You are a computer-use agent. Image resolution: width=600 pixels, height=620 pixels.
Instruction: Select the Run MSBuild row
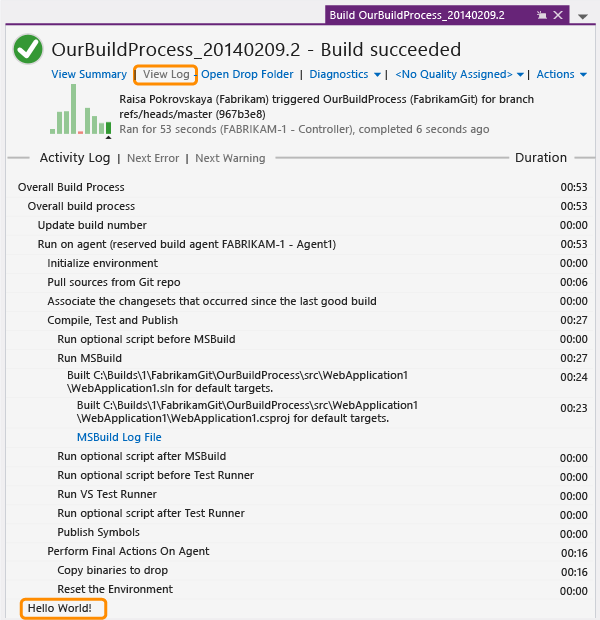point(301,358)
